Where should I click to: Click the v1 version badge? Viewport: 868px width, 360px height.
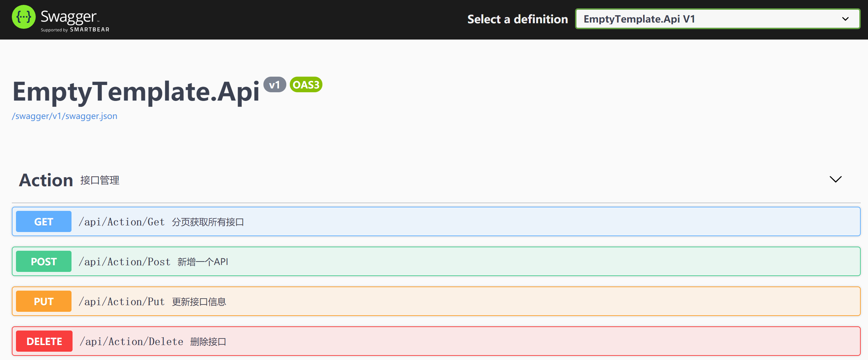point(275,85)
